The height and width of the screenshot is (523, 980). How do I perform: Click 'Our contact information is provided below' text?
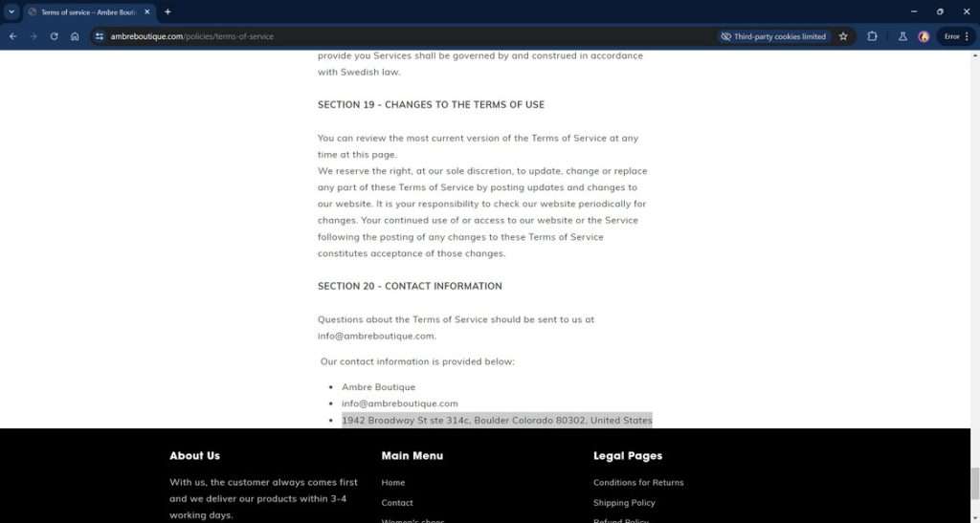417,361
